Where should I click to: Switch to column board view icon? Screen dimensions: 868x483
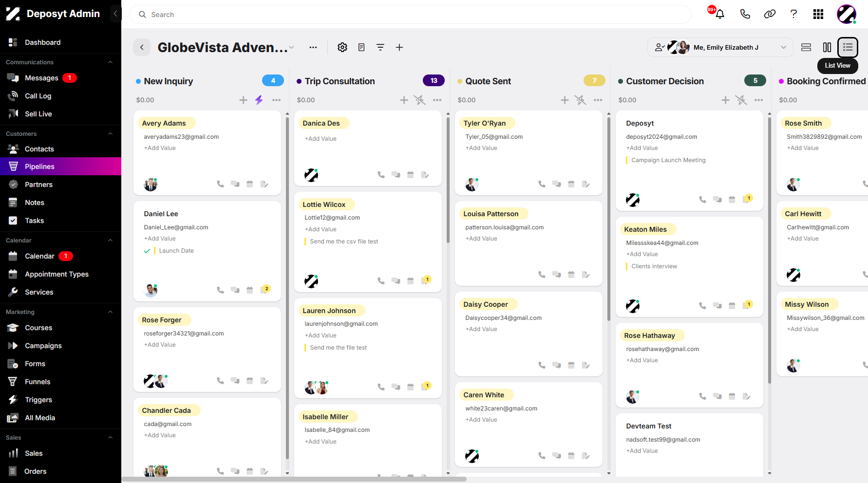click(827, 47)
